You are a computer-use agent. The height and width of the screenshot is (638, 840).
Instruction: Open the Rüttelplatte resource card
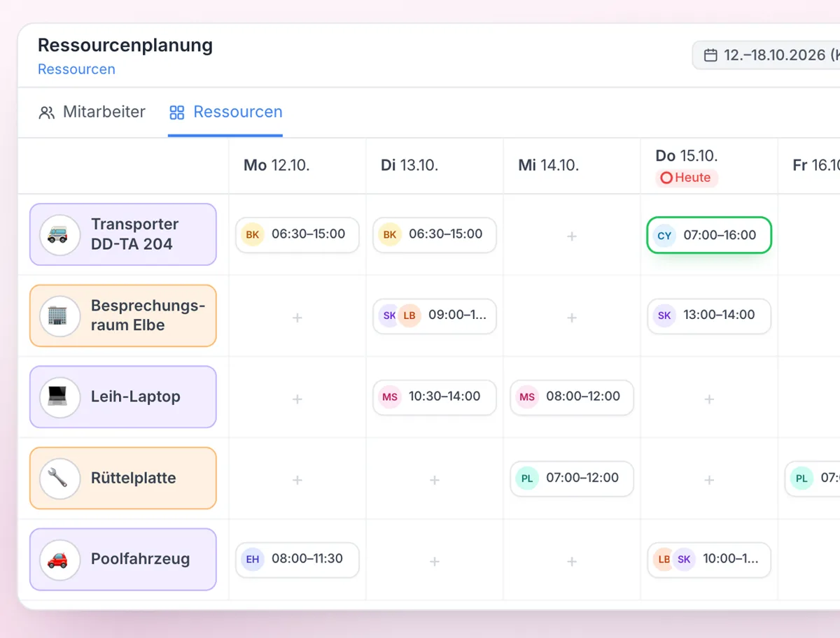123,478
